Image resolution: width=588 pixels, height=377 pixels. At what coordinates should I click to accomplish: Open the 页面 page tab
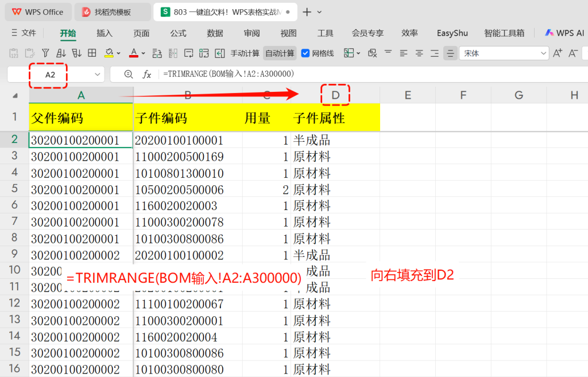point(141,33)
